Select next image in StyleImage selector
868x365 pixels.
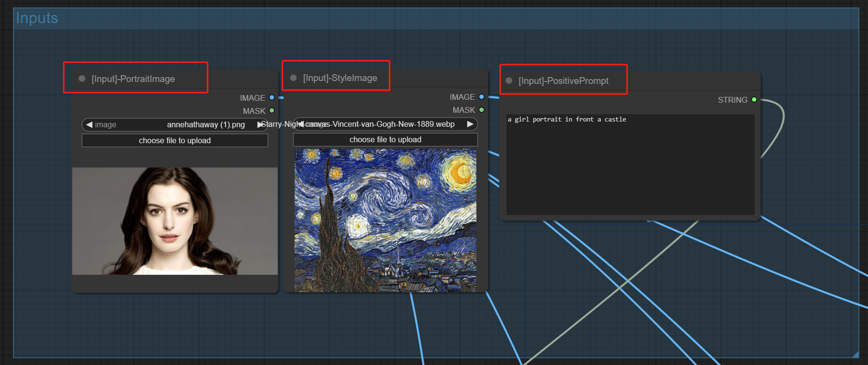click(470, 124)
